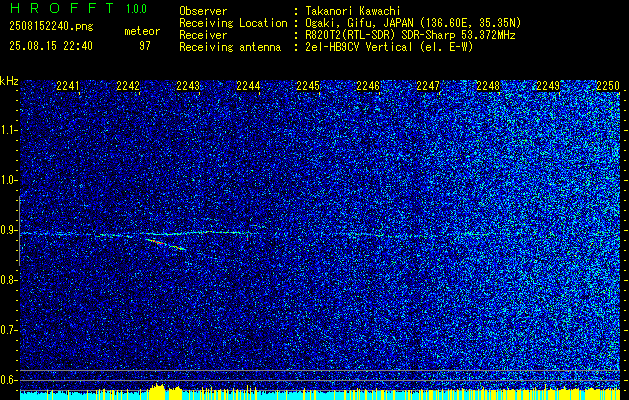Image resolution: width=629 pixels, height=400 pixels.
Task: Click the meteor count 97
Action: click(145, 46)
